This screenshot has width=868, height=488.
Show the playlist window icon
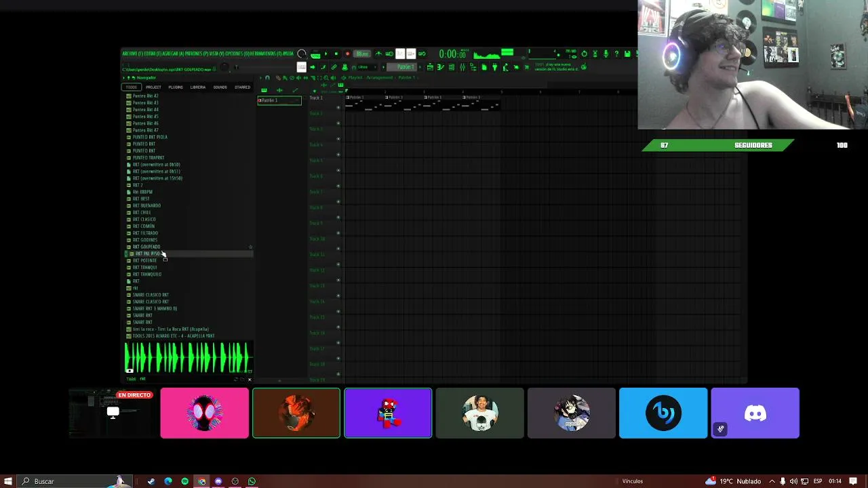click(x=430, y=67)
